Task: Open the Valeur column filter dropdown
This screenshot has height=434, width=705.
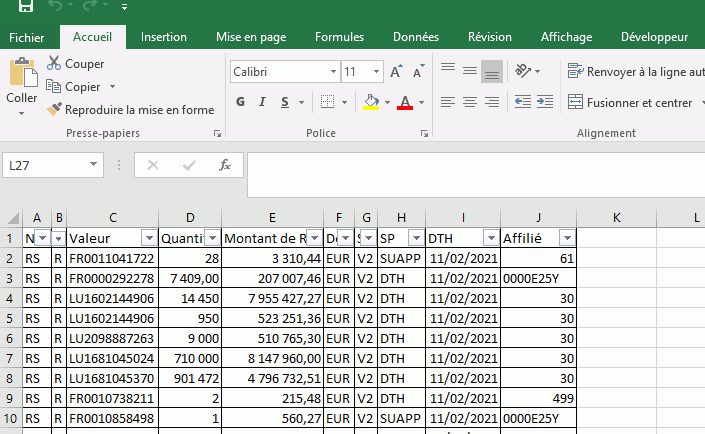Action: [x=149, y=238]
